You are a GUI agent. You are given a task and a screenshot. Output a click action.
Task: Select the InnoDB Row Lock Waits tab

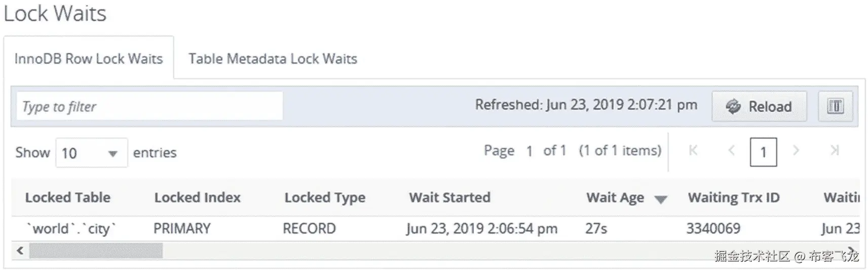(x=89, y=59)
